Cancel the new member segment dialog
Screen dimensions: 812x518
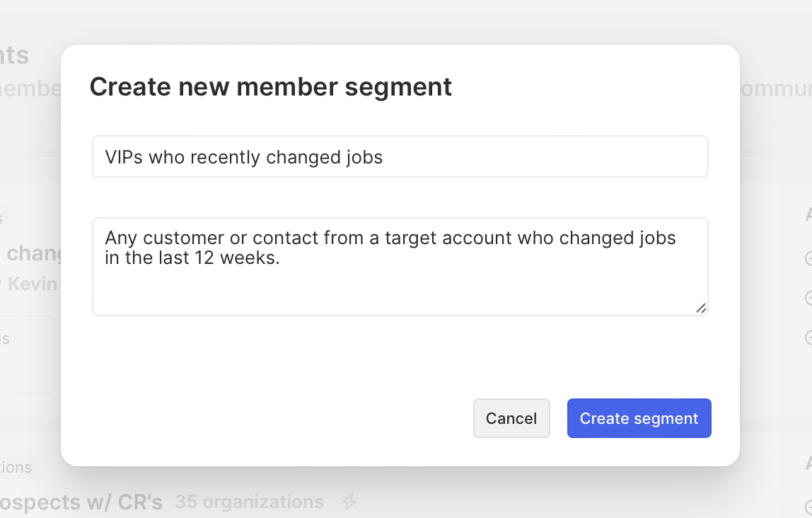[511, 418]
